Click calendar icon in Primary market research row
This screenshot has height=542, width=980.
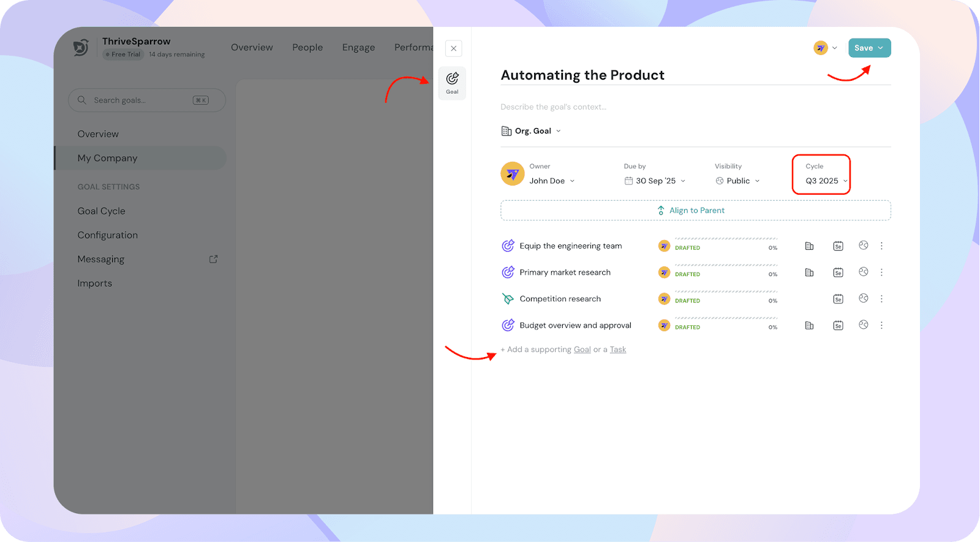pos(838,272)
